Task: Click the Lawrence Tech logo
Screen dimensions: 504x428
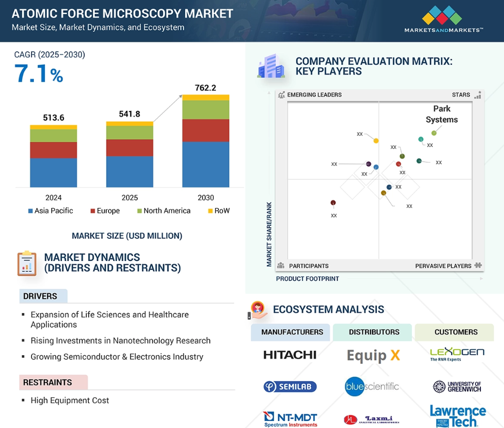Action: coord(458,416)
